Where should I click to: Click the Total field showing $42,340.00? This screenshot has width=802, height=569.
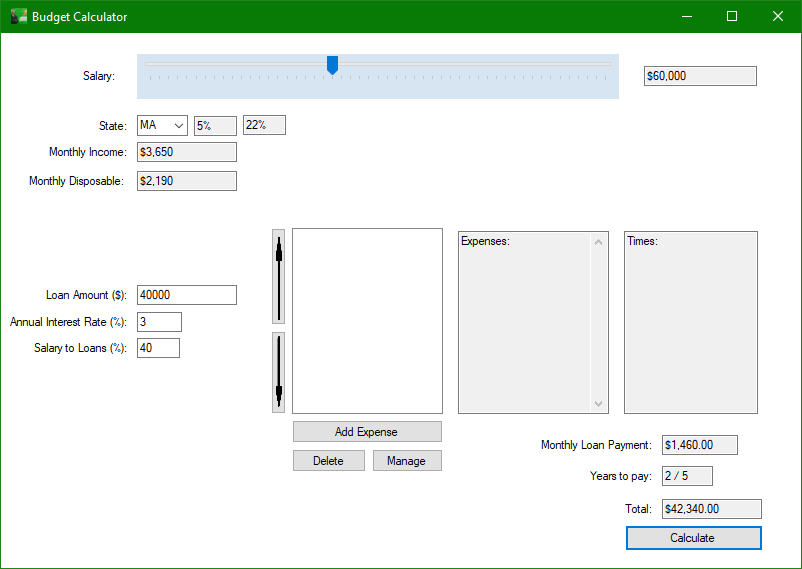(x=711, y=509)
